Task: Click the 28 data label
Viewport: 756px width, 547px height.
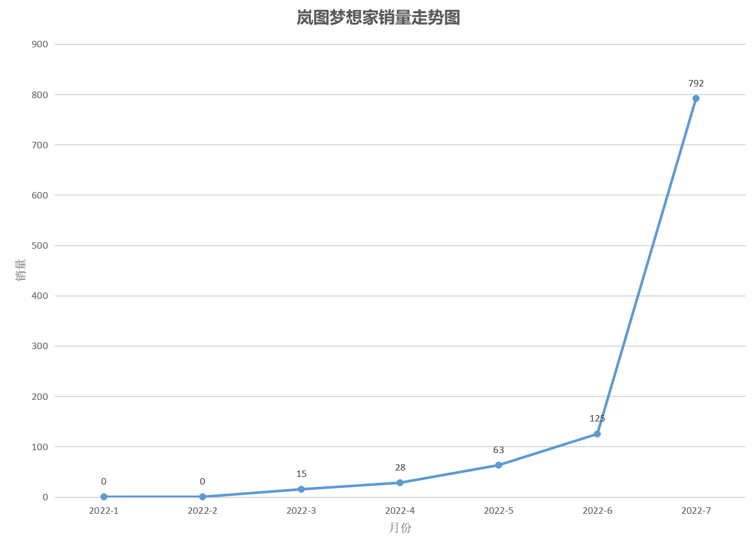Action: point(400,468)
